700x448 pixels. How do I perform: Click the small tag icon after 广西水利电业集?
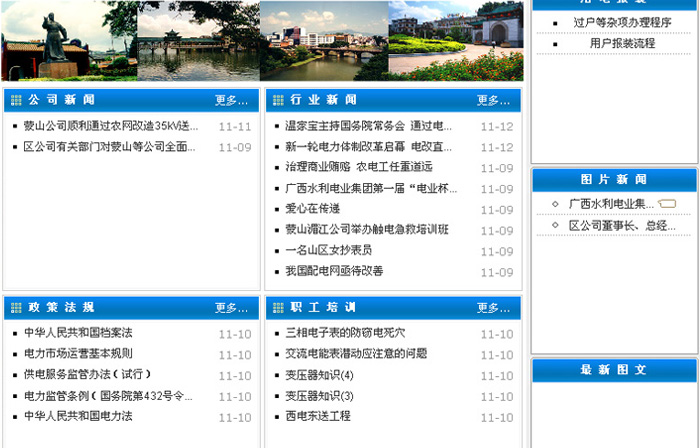coord(667,204)
